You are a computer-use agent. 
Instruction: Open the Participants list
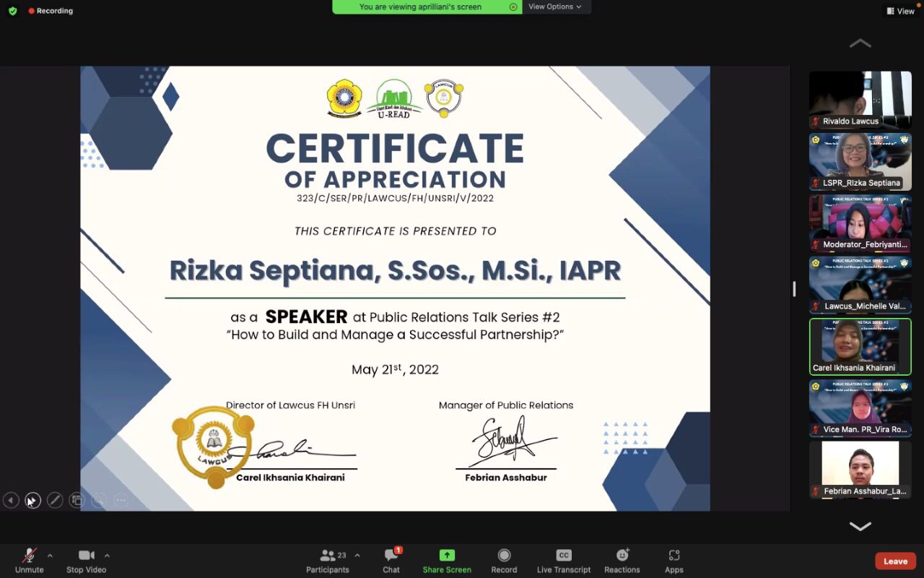click(328, 560)
